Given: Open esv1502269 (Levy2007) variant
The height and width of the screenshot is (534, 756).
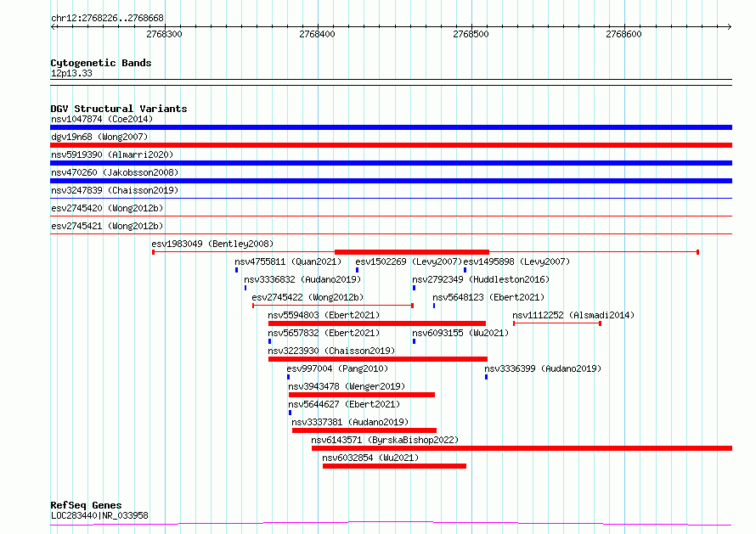Looking at the screenshot, I should (409, 261).
